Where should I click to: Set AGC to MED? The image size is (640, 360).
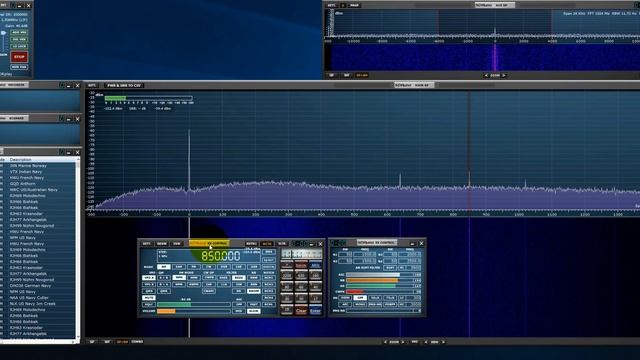239,311
